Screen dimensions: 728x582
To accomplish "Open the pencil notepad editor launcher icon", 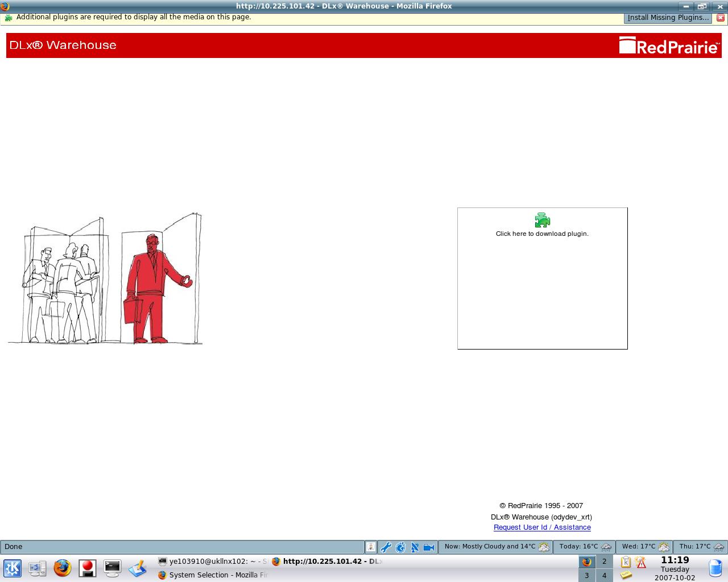I will point(137,568).
